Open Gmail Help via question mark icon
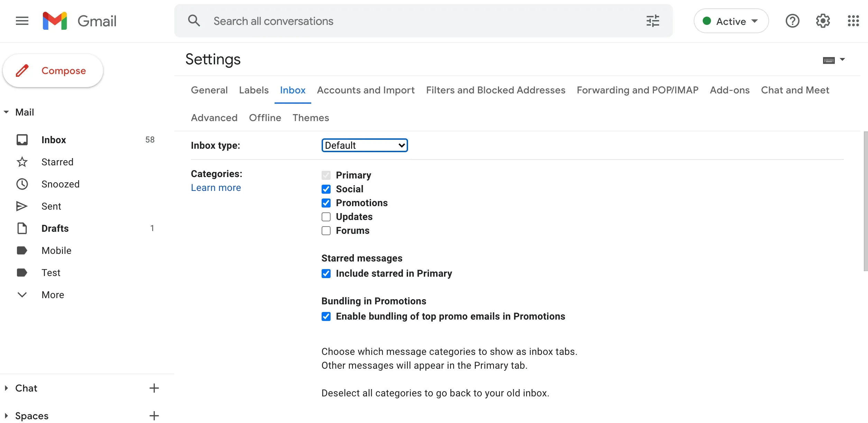868x423 pixels. [x=793, y=21]
